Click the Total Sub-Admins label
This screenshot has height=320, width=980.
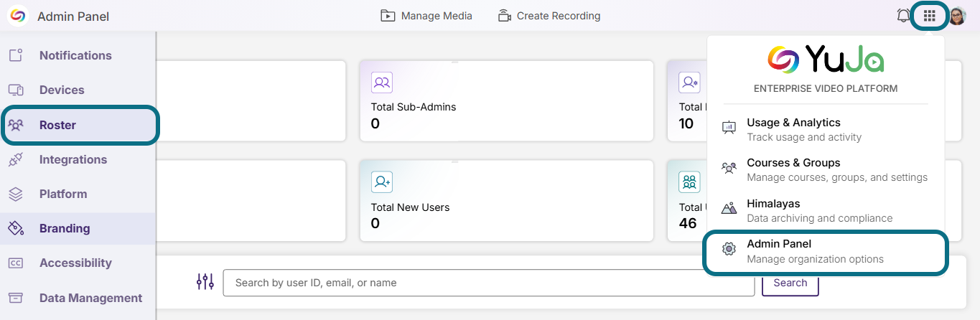pyautogui.click(x=414, y=107)
